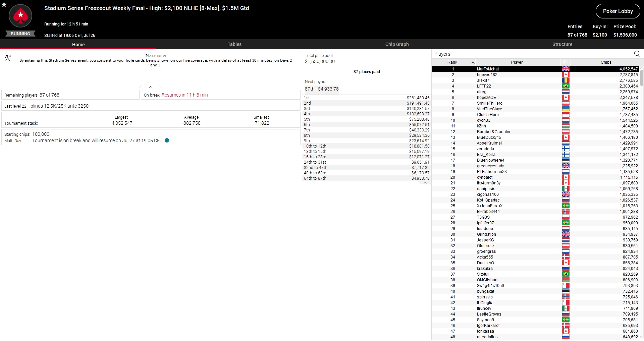Click LFFF22's Brazil flag
644x341 pixels.
[x=566, y=86]
